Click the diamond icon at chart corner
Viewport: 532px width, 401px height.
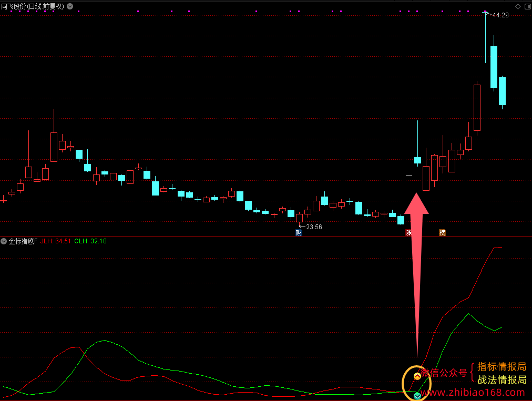click(518, 6)
